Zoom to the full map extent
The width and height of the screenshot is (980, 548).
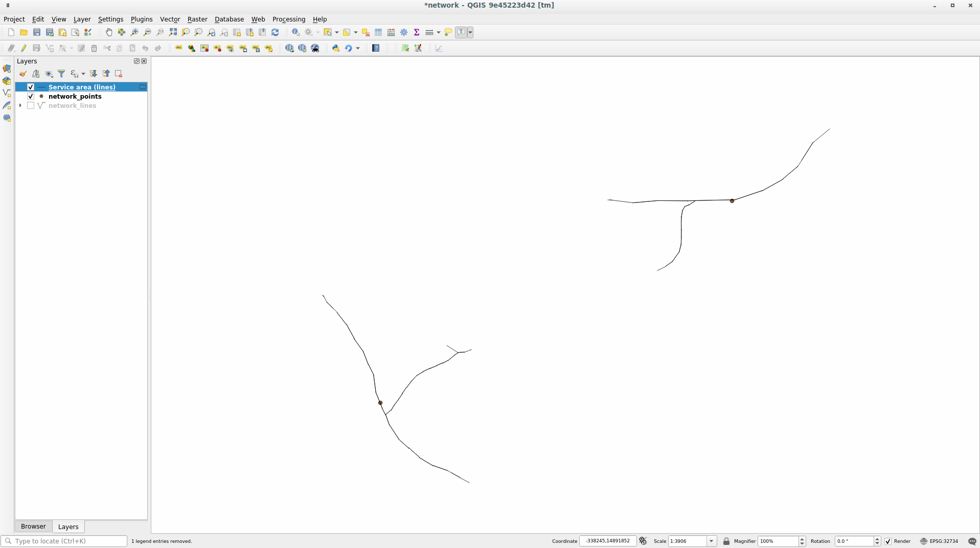click(x=173, y=32)
